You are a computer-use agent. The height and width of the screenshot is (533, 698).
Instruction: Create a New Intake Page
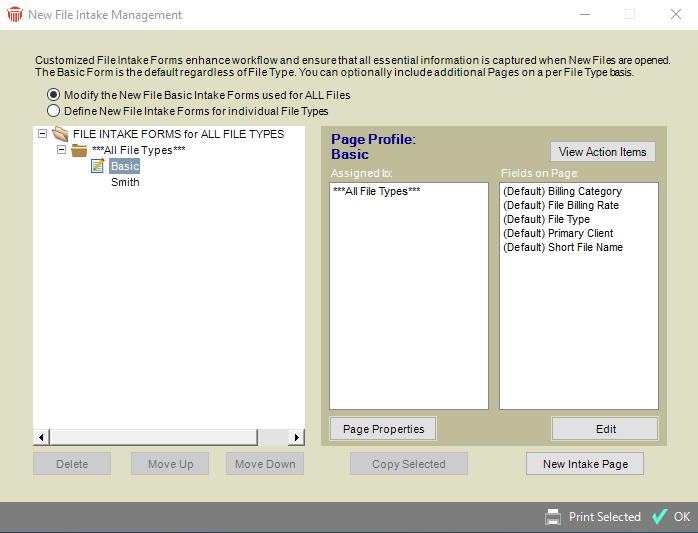(584, 464)
